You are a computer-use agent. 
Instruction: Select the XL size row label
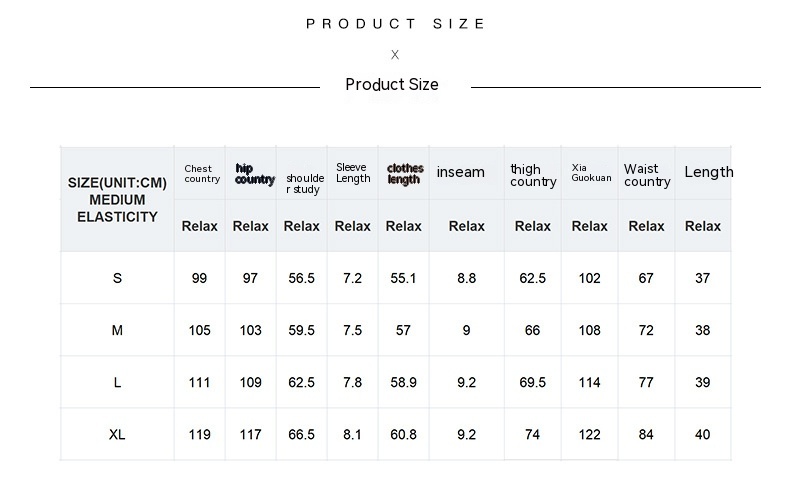(x=117, y=434)
